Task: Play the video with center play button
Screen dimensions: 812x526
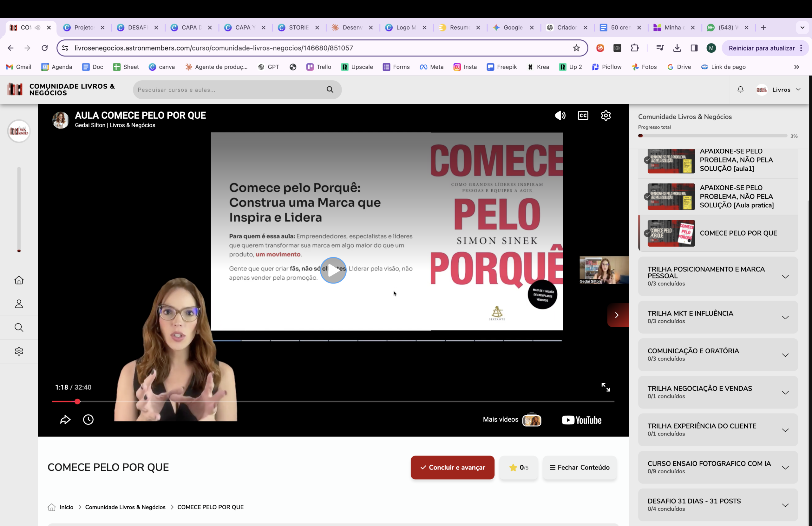Action: (x=333, y=270)
